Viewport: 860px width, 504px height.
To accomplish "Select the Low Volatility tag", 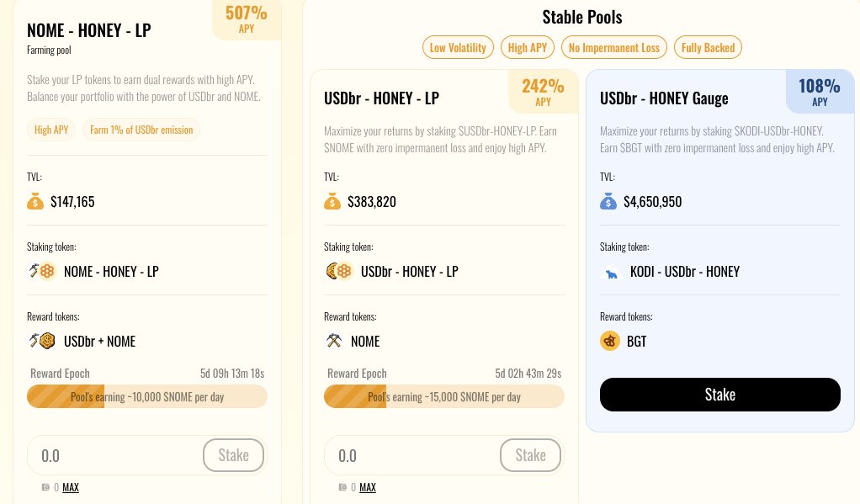I will tap(458, 48).
